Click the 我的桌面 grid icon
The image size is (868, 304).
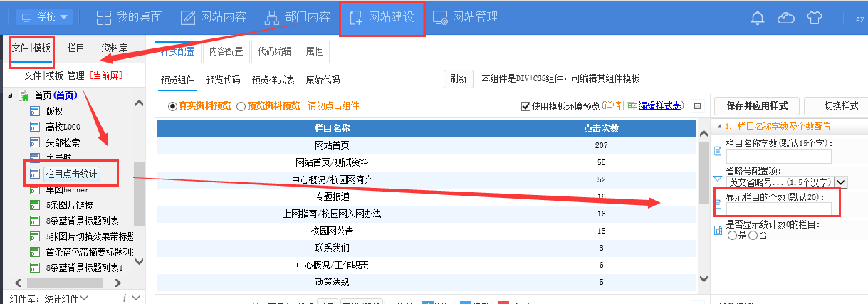pos(104,17)
